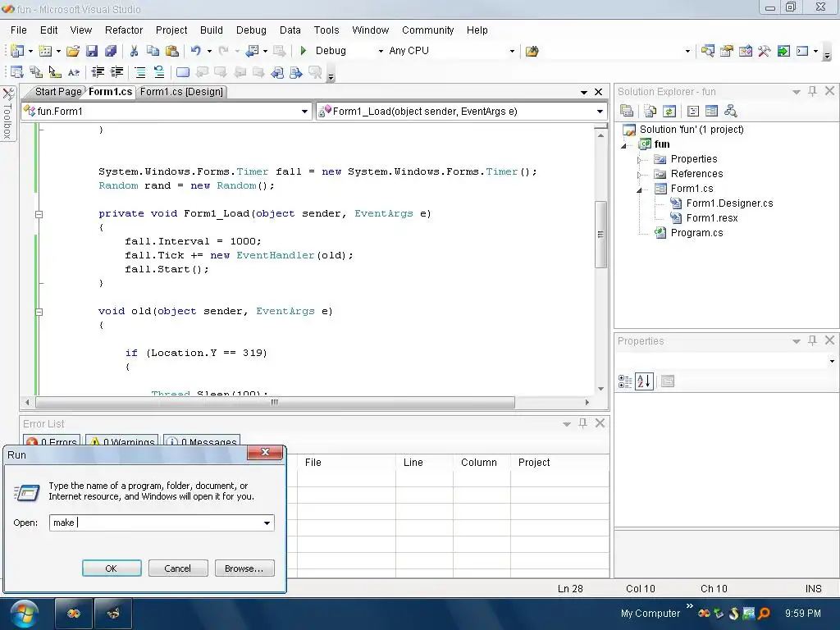The image size is (840, 630).
Task: Open the Any CPU platform dropdown
Action: (512, 51)
